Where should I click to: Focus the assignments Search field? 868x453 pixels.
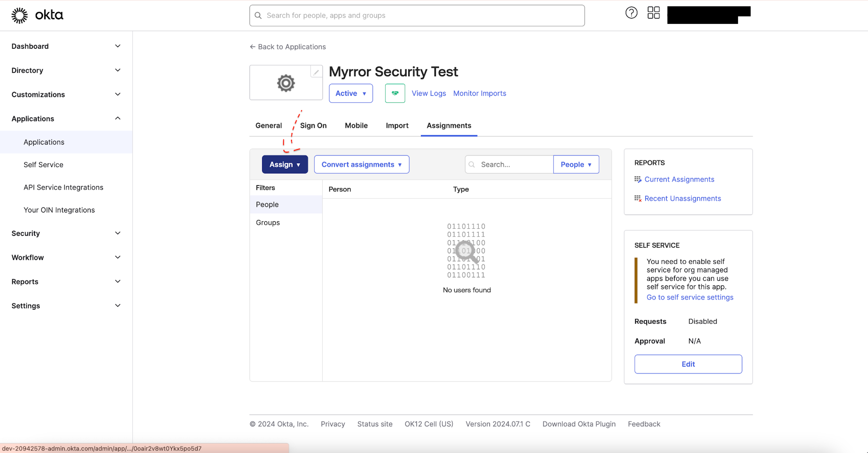pos(509,165)
